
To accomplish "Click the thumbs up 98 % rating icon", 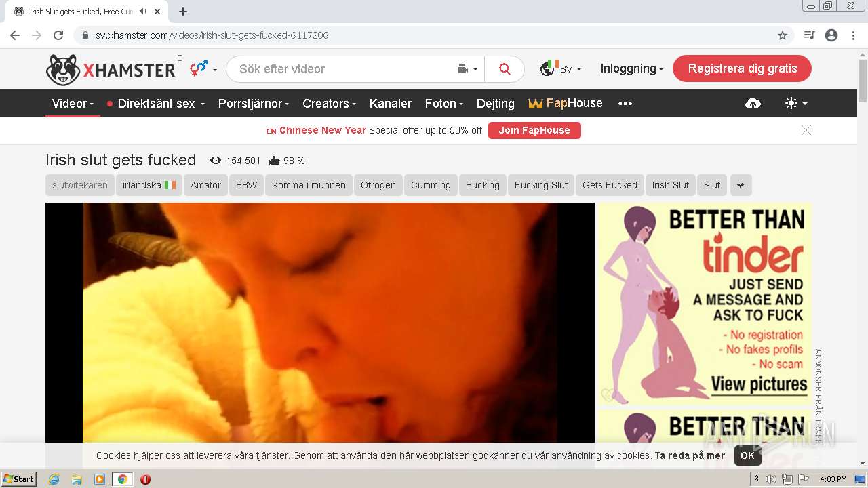I will (274, 161).
